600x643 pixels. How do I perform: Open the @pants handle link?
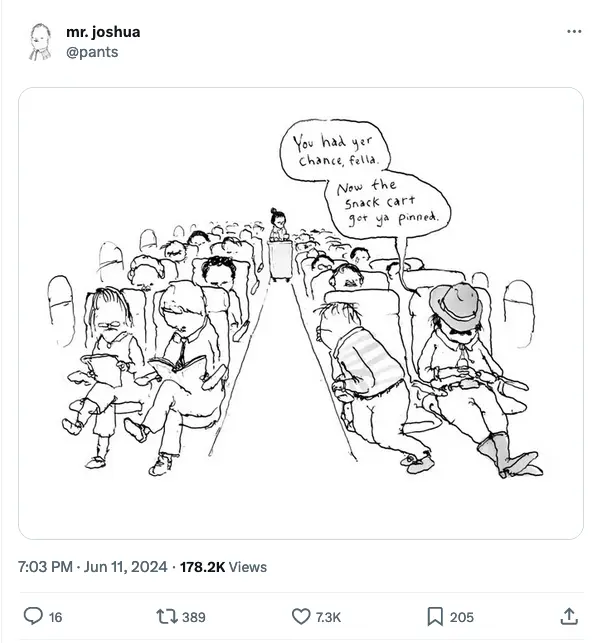point(92,52)
